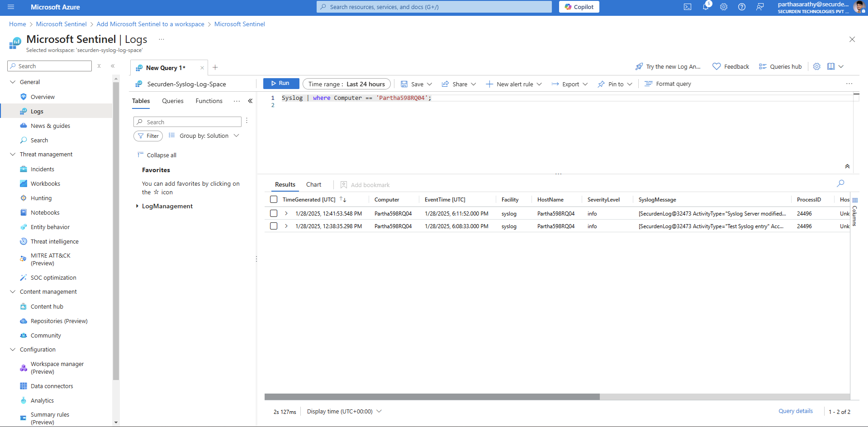This screenshot has width=868, height=427.
Task: Collapse the Tables side panel
Action: [250, 101]
